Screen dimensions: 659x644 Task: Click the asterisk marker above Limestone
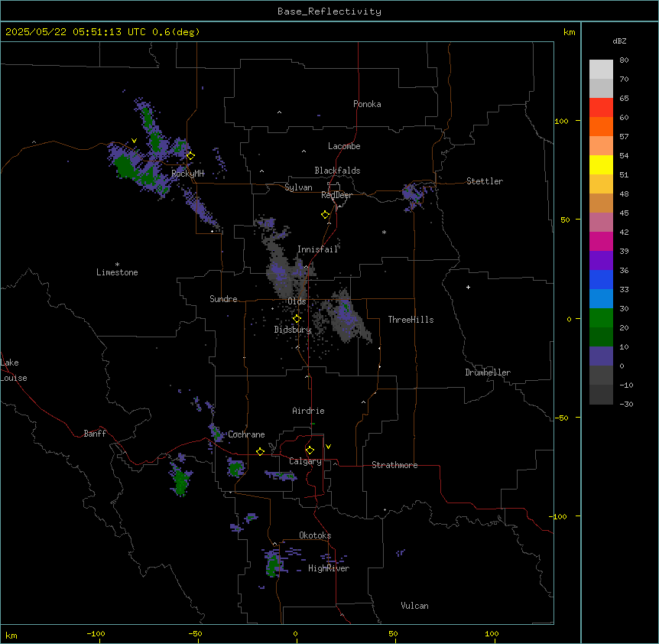click(x=117, y=265)
